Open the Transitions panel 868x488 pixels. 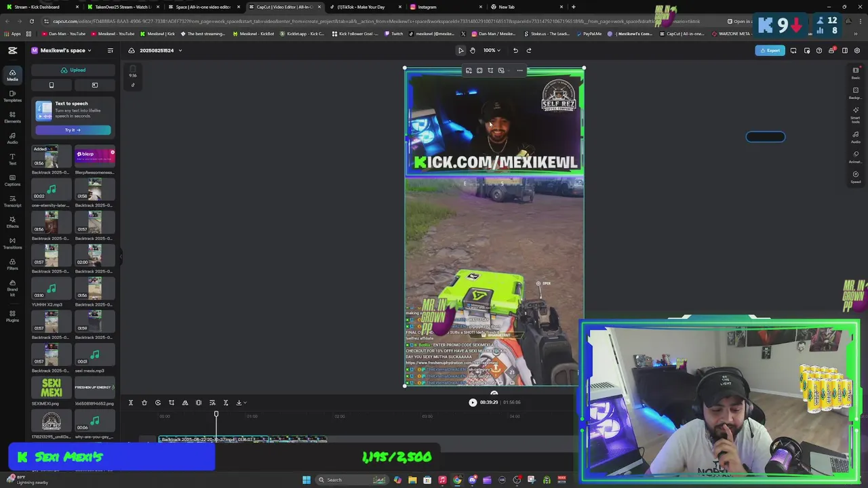click(12, 243)
